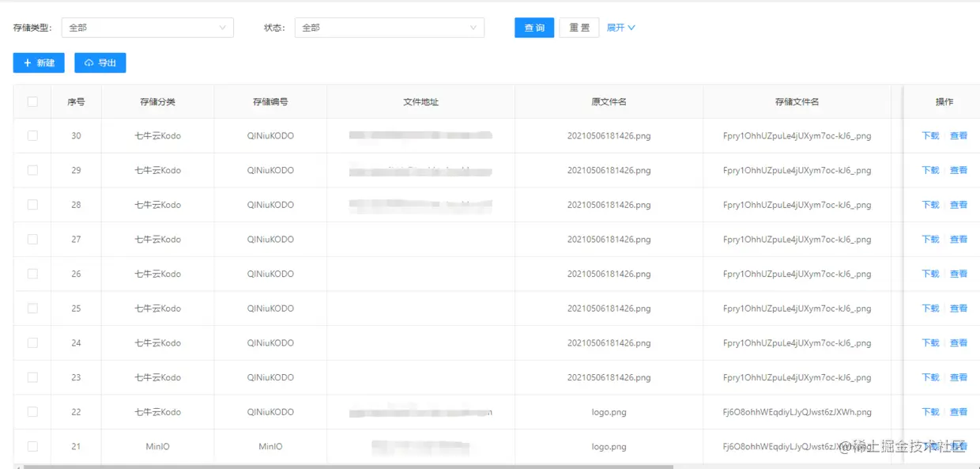Open the 状态 filter dropdown
The height and width of the screenshot is (469, 980).
point(387,27)
